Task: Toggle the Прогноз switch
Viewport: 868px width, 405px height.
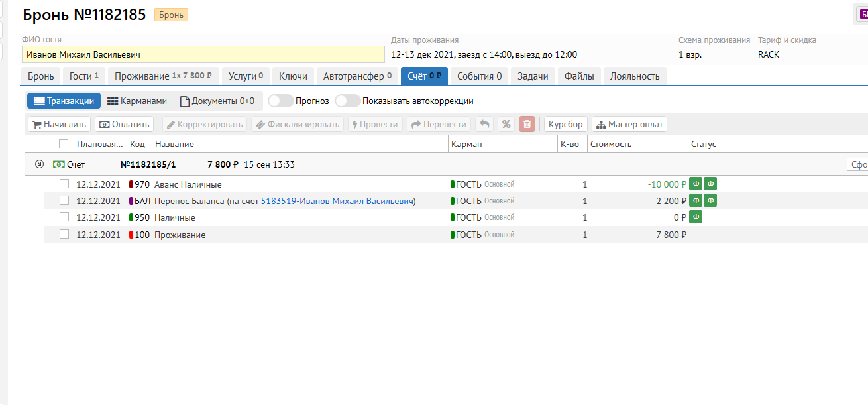Action: pos(280,101)
